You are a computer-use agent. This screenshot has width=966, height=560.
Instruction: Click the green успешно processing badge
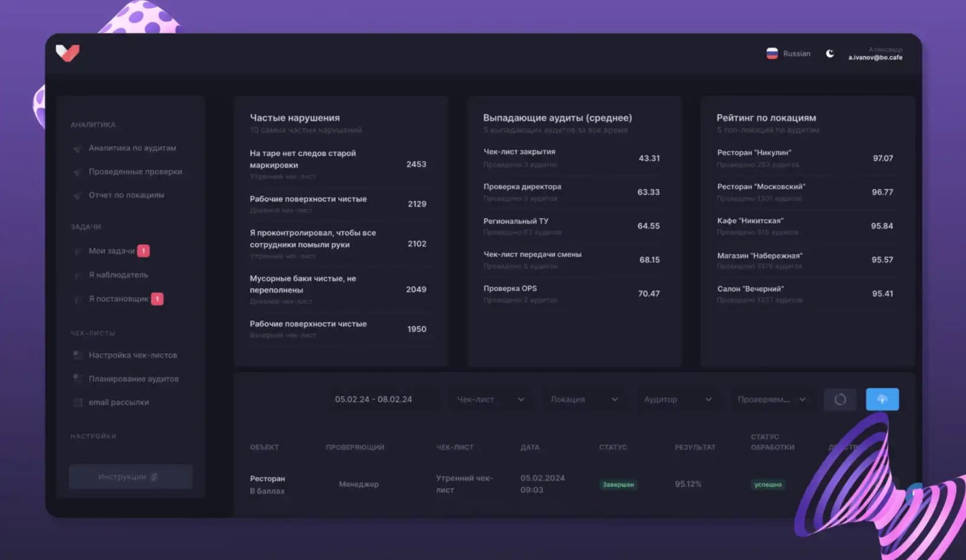tap(768, 484)
